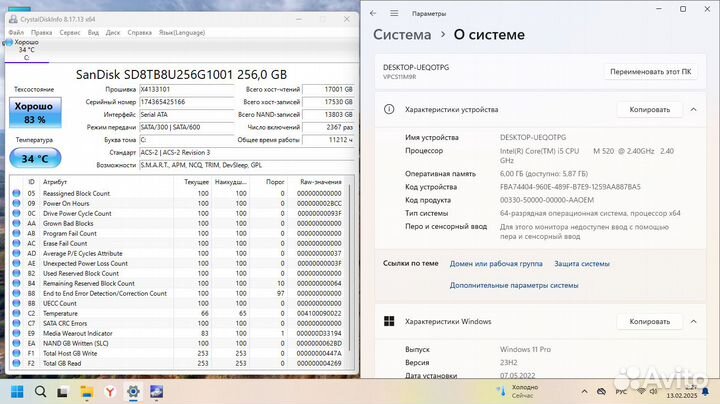Open the Файл menu in CrystalDiskInfo
Screen dimensions: 720x404
point(16,33)
